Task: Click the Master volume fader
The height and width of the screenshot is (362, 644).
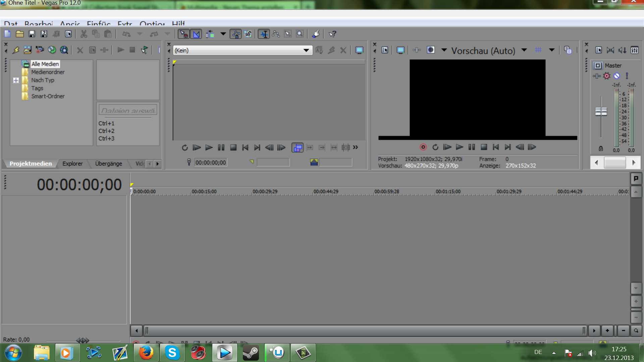Action: pyautogui.click(x=601, y=111)
